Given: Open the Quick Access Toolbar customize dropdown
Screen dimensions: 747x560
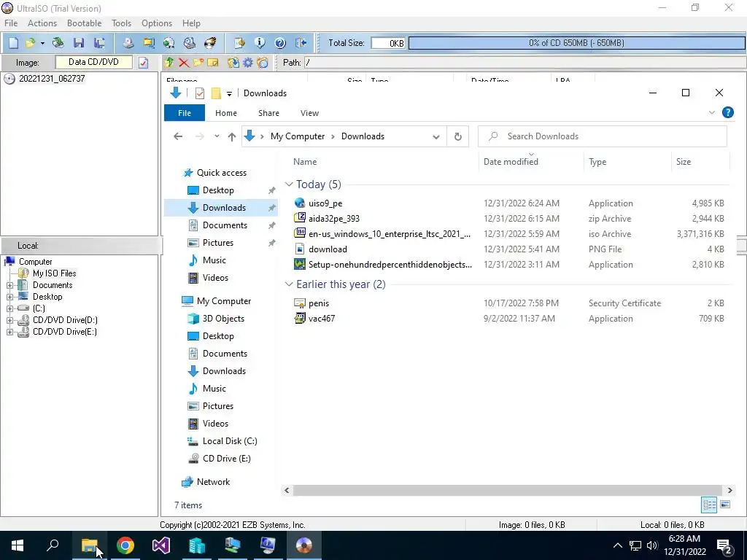Looking at the screenshot, I should [x=229, y=93].
